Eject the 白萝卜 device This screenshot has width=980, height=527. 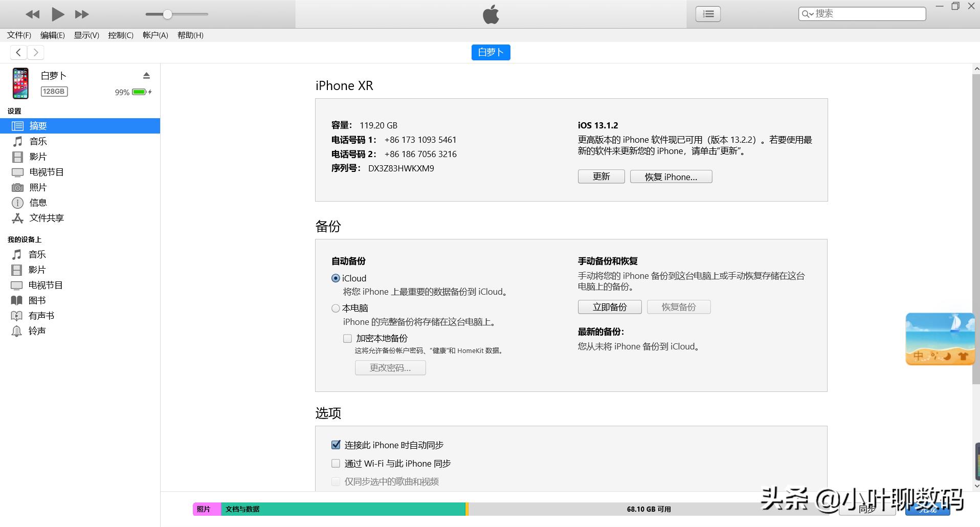click(x=146, y=76)
